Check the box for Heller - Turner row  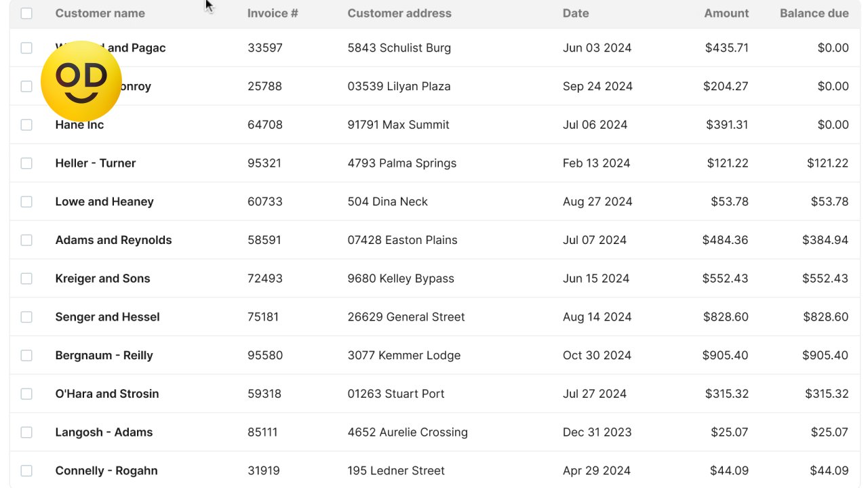point(26,163)
